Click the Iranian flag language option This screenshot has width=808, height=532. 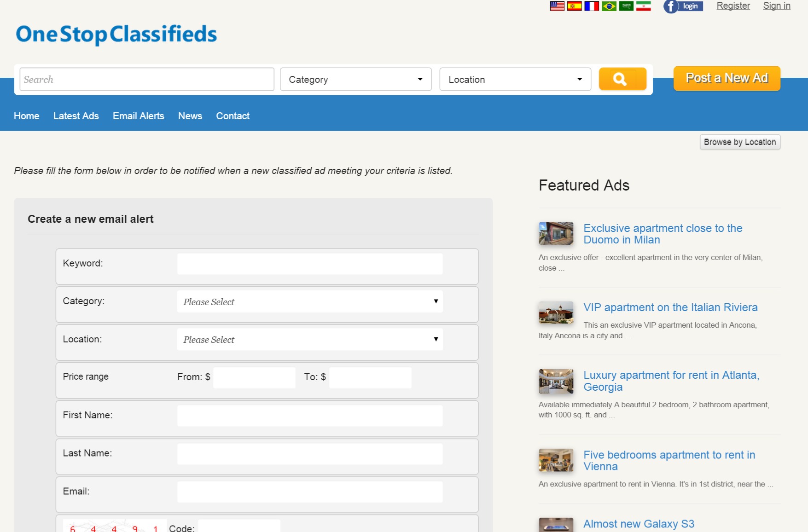point(644,6)
